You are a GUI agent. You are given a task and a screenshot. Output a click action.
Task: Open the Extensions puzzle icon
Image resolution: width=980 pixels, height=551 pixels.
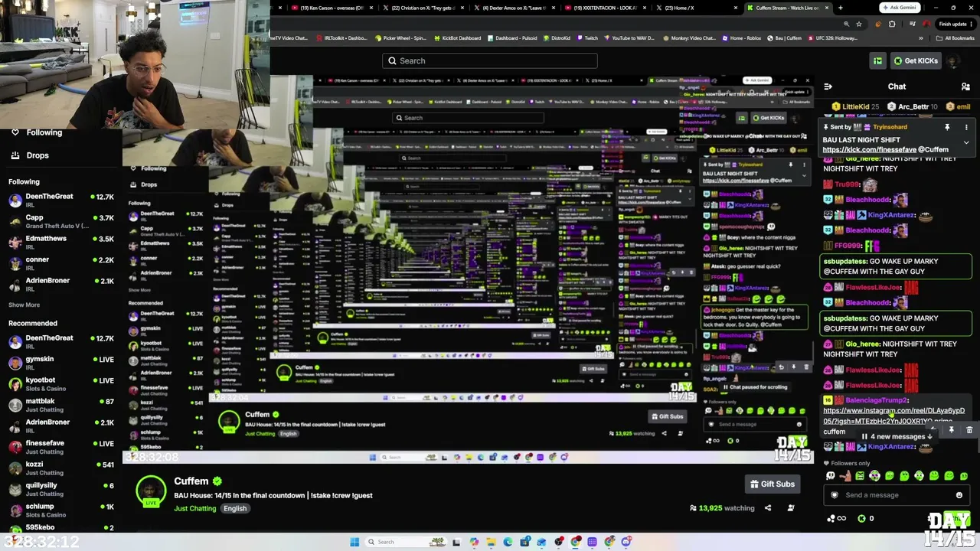click(x=891, y=24)
